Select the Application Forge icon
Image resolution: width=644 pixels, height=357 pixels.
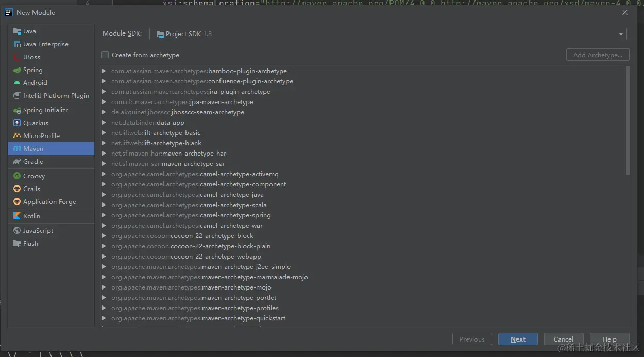tap(17, 202)
